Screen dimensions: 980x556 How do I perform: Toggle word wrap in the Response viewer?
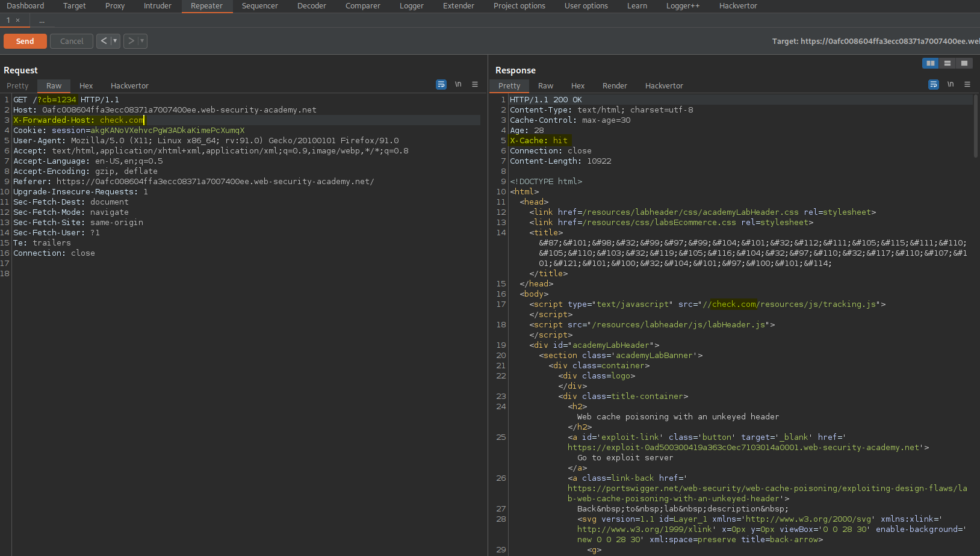(x=934, y=85)
